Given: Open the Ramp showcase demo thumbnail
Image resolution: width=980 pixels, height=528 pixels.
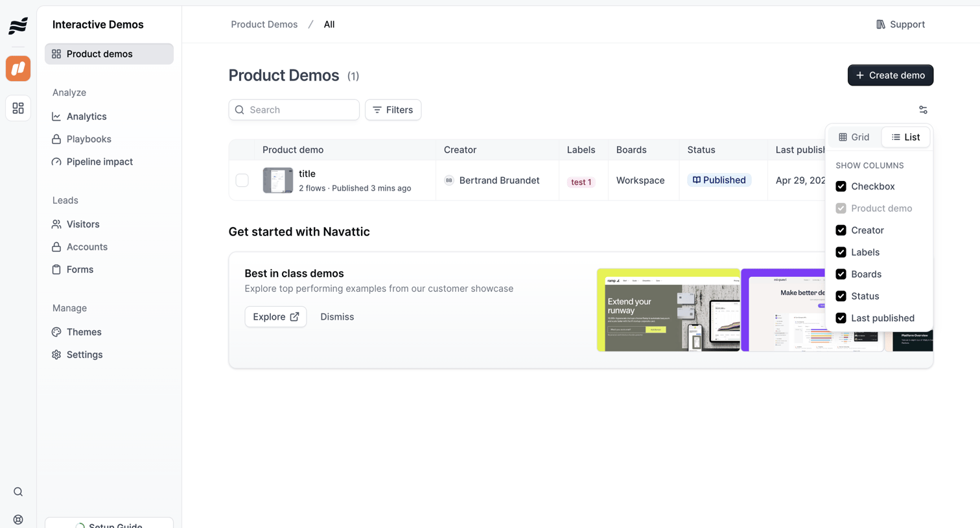Looking at the screenshot, I should tap(668, 310).
